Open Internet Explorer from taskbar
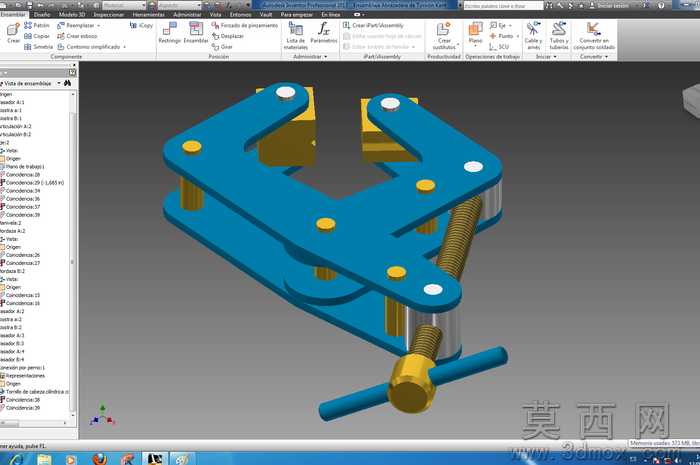Viewport: 700px width, 465px height. pos(17,459)
